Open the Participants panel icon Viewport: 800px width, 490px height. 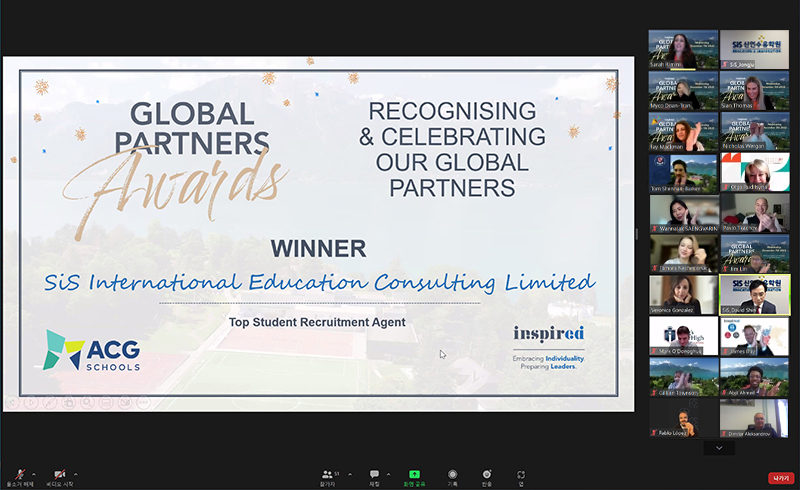(x=328, y=474)
